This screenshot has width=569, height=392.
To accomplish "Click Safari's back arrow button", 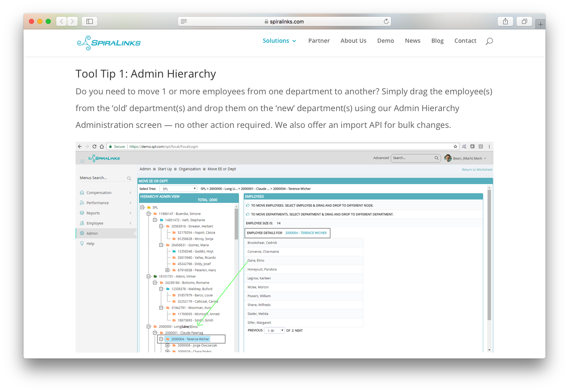I will tap(62, 21).
